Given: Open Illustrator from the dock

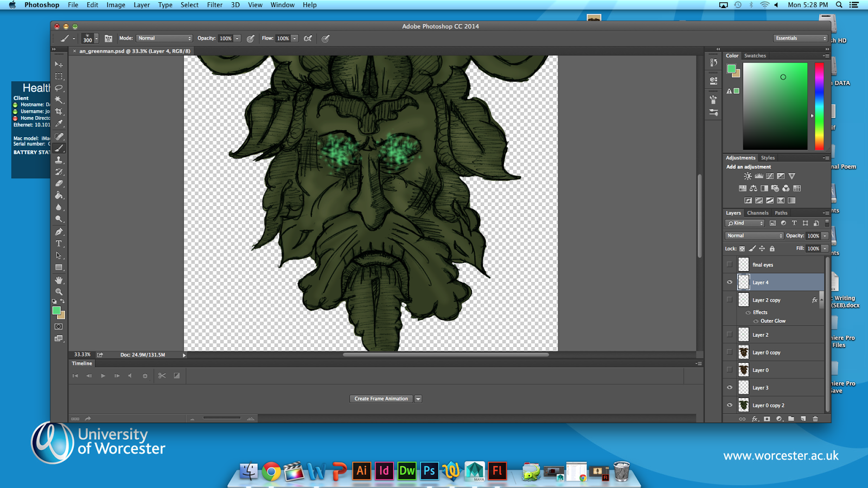Looking at the screenshot, I should tap(361, 471).
